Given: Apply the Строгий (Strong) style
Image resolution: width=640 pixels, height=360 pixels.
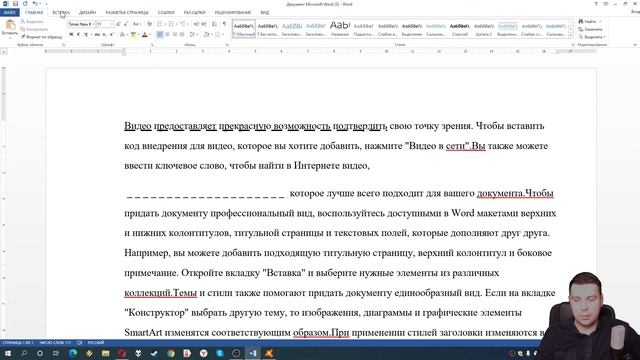Looking at the screenshot, I should [x=460, y=29].
